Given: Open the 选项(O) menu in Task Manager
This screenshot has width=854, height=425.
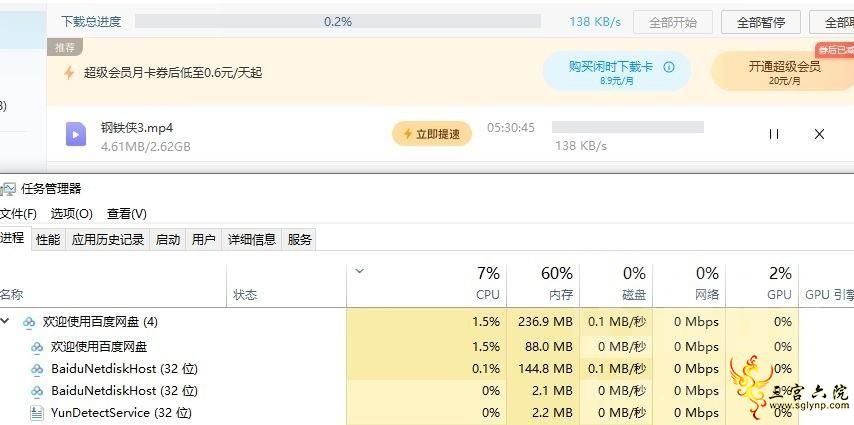Looking at the screenshot, I should pyautogui.click(x=71, y=214).
